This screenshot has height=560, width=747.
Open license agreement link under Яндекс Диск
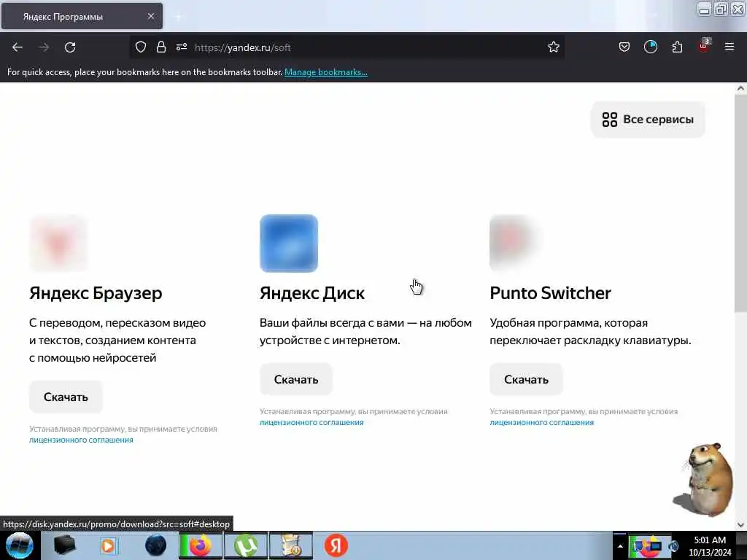pyautogui.click(x=311, y=422)
